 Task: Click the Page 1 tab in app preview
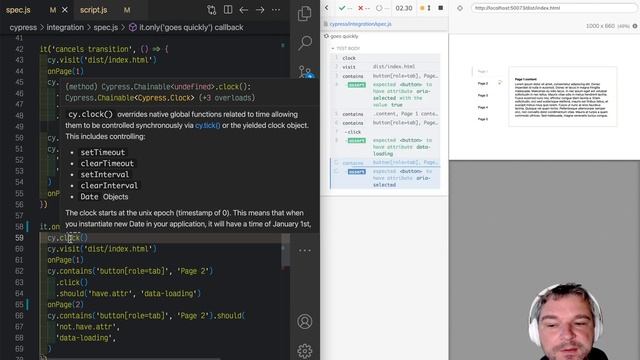click(483, 71)
